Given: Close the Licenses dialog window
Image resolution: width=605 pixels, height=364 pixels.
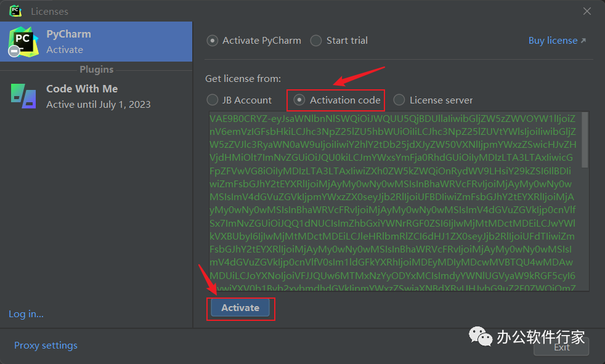Looking at the screenshot, I should click(587, 11).
